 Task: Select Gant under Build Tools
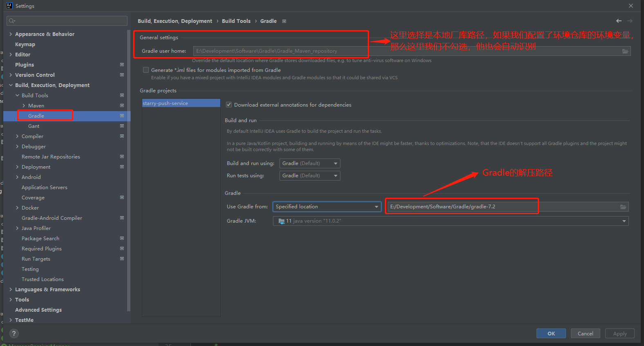pos(34,126)
